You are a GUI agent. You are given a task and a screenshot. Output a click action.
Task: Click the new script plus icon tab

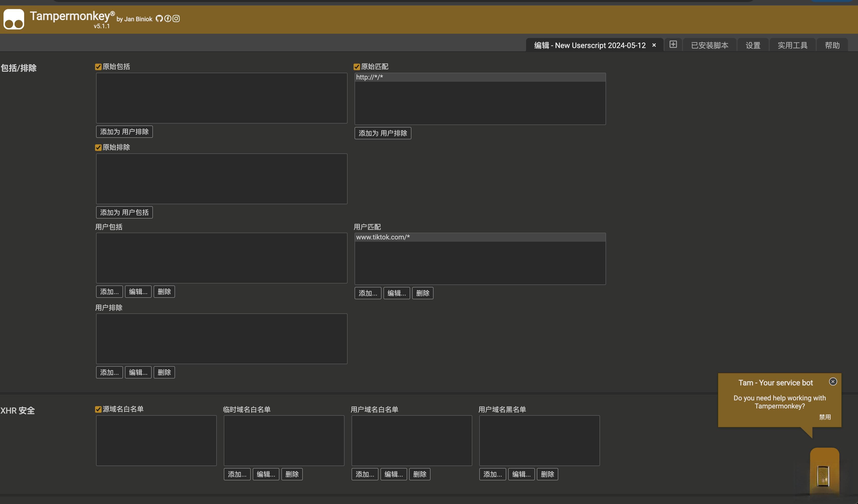(x=673, y=44)
